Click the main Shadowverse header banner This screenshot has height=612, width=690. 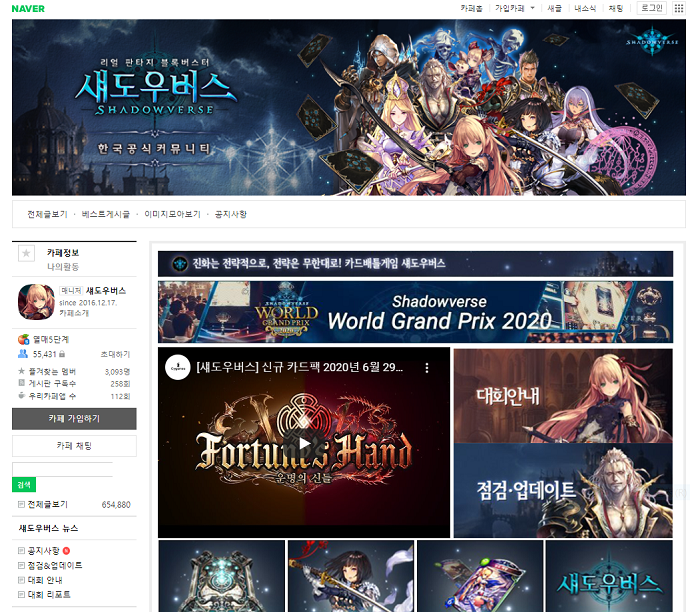pos(349,107)
